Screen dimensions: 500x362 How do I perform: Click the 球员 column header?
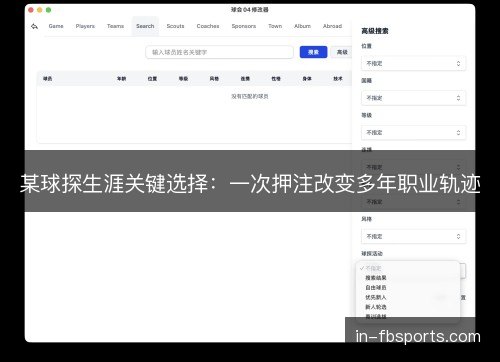click(x=48, y=79)
